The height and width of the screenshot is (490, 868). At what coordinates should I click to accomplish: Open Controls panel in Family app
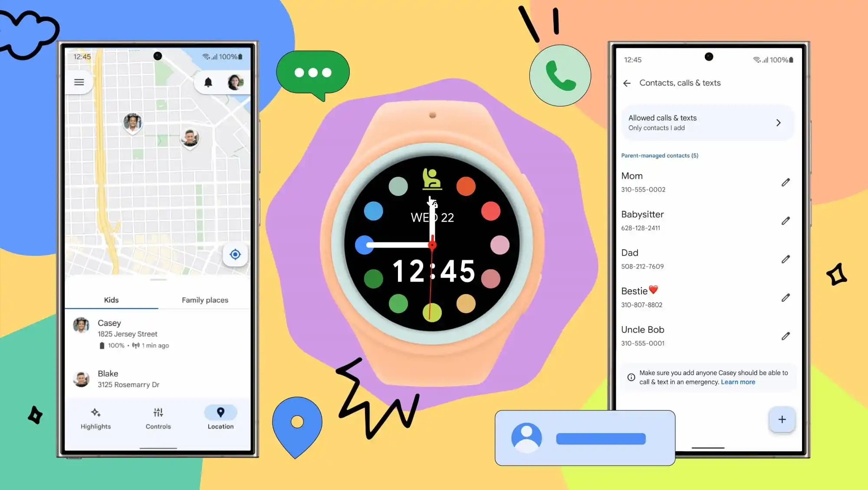point(158,418)
